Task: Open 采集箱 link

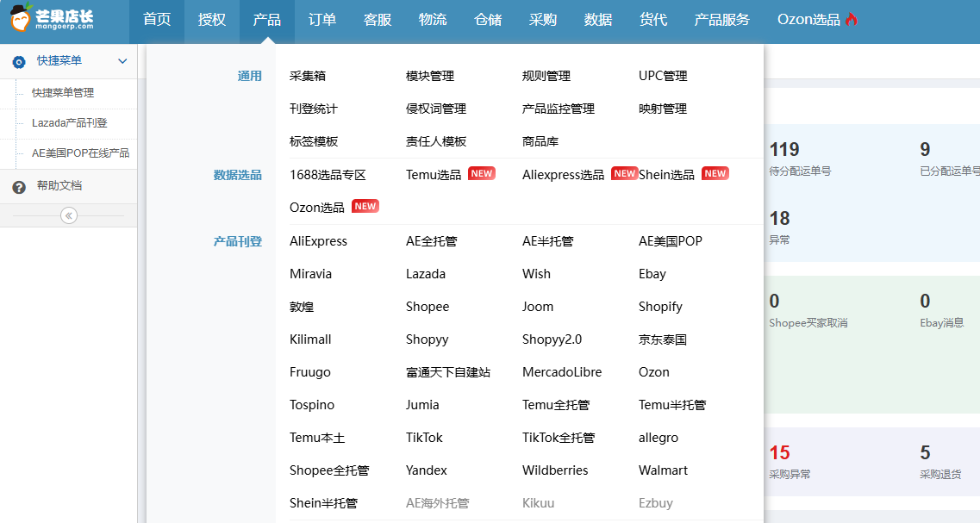Action: click(308, 76)
